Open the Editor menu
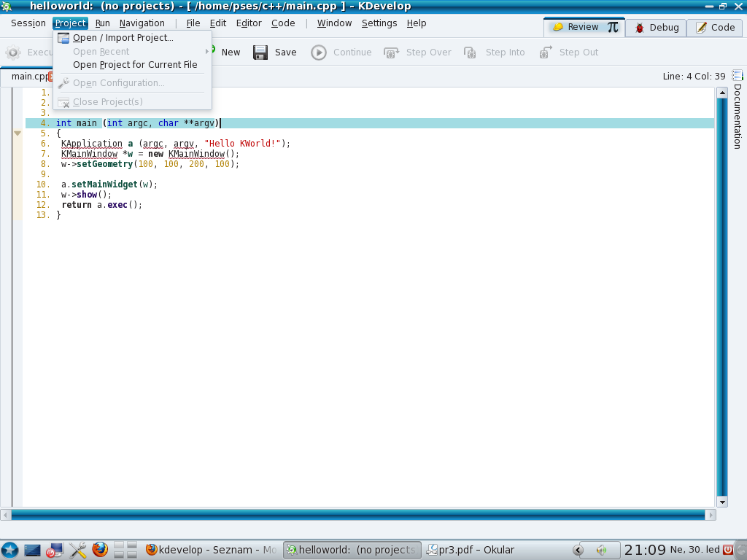The height and width of the screenshot is (560, 747). (249, 23)
